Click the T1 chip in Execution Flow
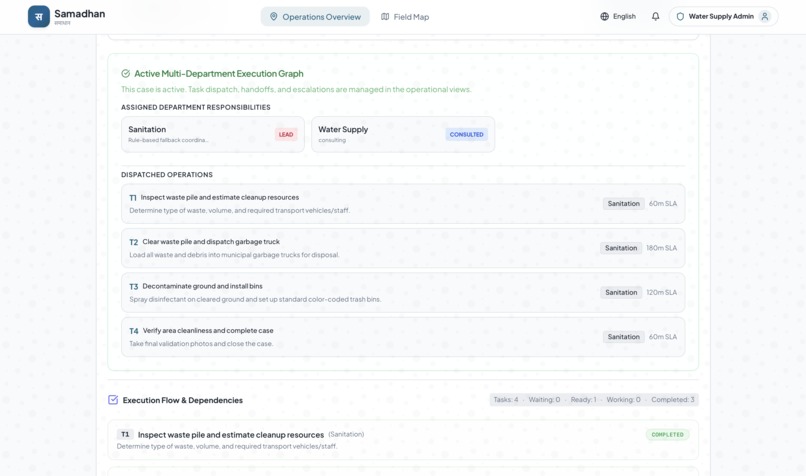 [x=125, y=434]
